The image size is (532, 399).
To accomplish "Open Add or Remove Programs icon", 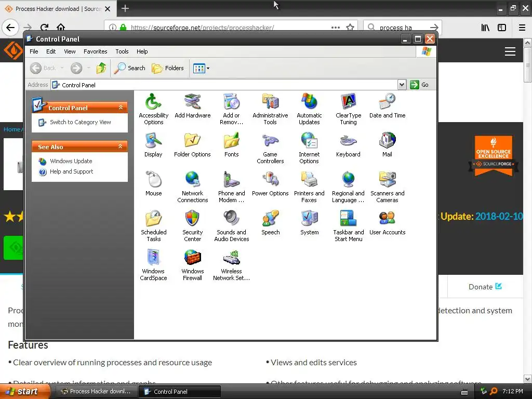I will [231, 109].
